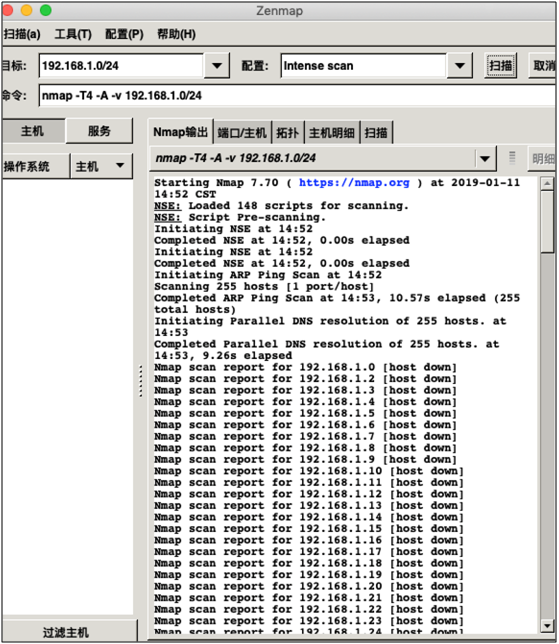The height and width of the screenshot is (644, 559).
Task: Expand the 主机 column sort arrow
Action: point(120,166)
